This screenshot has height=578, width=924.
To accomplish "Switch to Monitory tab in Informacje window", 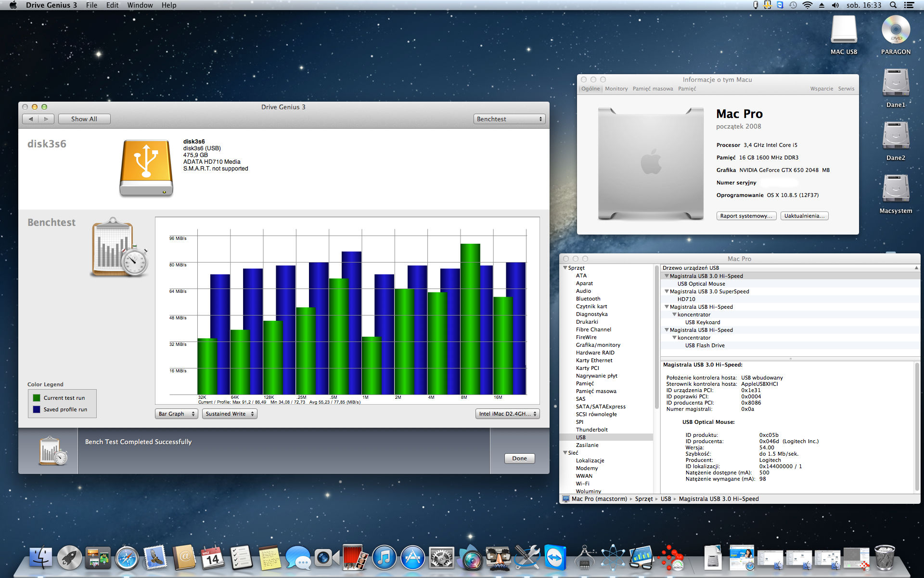I will (616, 89).
